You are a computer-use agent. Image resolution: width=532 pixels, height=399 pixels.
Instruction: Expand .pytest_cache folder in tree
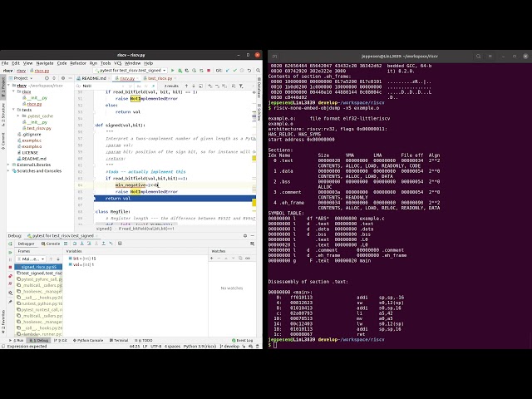(18, 116)
